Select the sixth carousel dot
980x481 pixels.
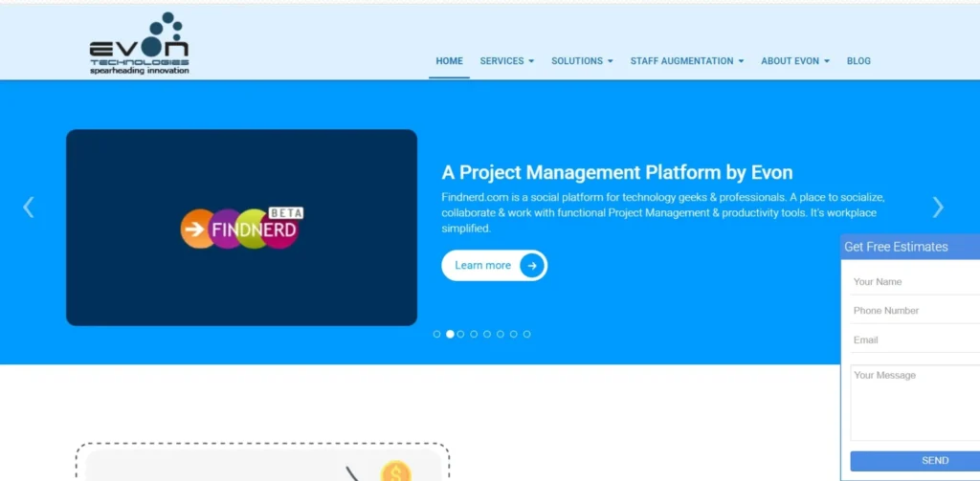coord(500,334)
